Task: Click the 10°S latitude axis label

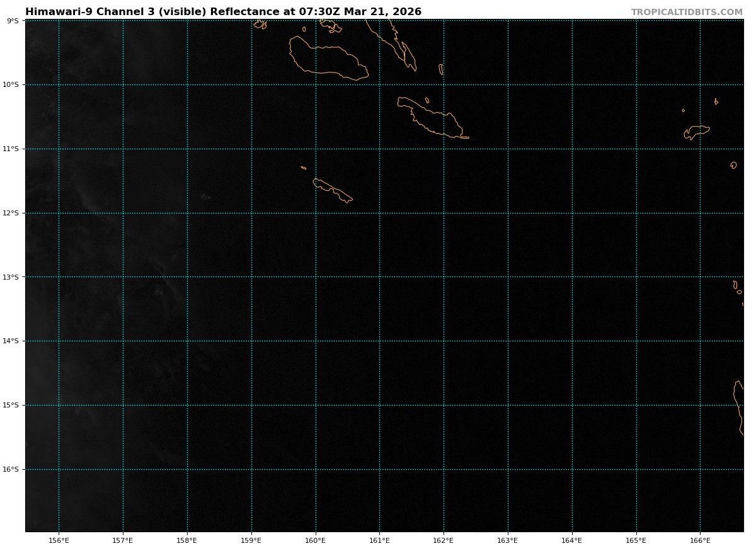Action: coord(12,85)
